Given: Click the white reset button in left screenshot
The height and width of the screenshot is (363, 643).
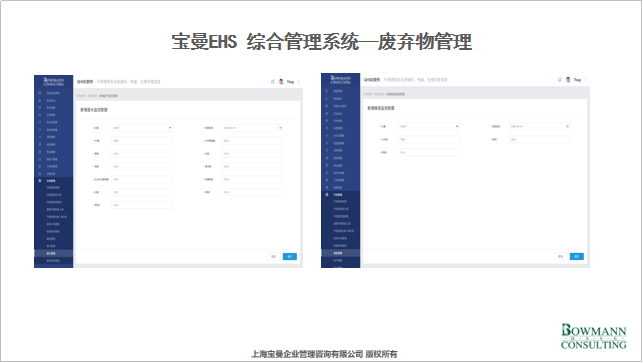Looking at the screenshot, I should click(x=274, y=256).
